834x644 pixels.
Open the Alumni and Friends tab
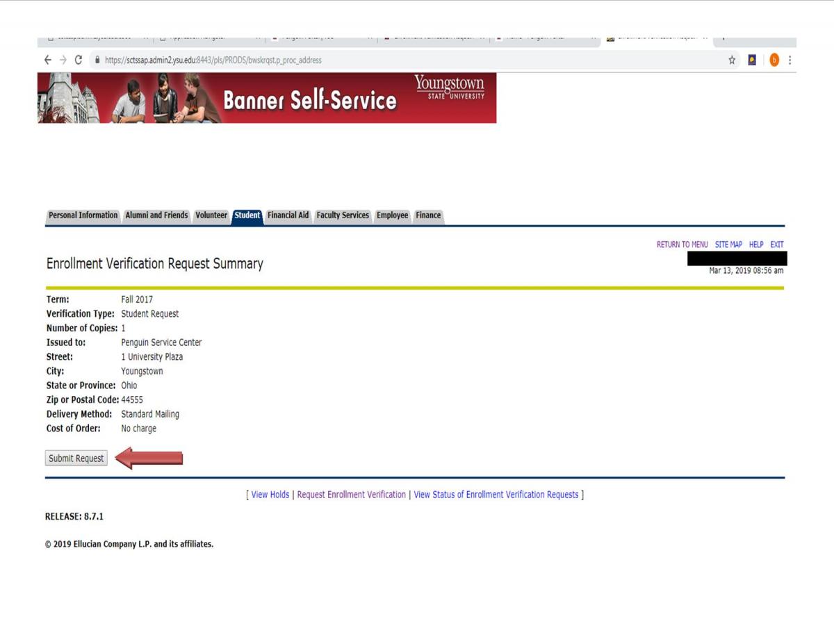[x=156, y=215]
